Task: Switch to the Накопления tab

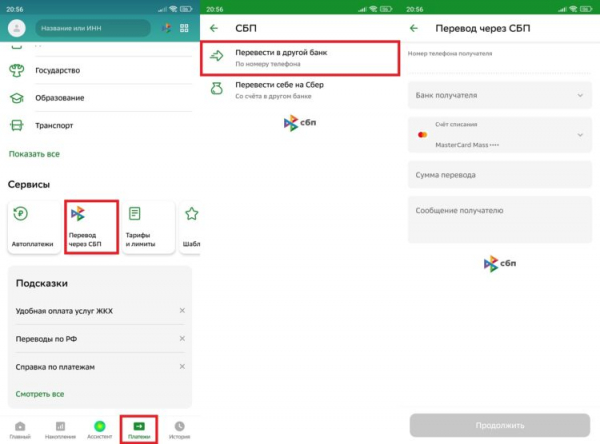Action: coord(60,430)
